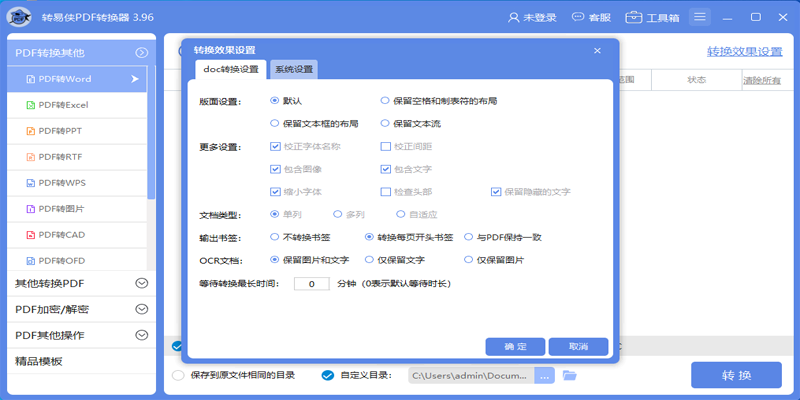Start conversion with 转换 button
This screenshot has height=400, width=800.
[x=736, y=375]
